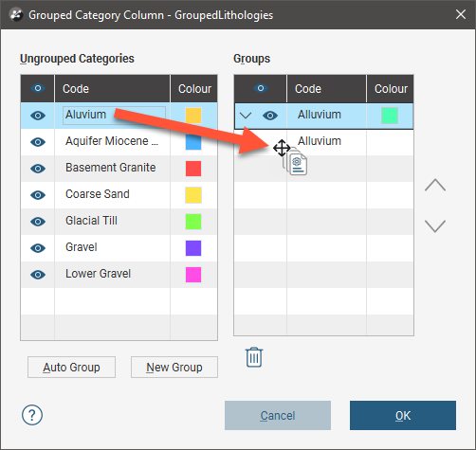476x450 pixels.
Task: Click eye header icon in Ungrouped Categories
Action: pyautogui.click(x=38, y=88)
